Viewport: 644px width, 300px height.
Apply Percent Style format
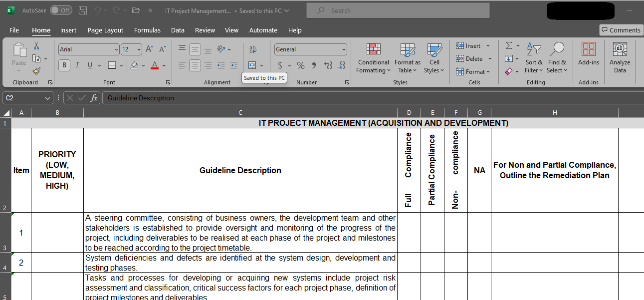[x=301, y=65]
